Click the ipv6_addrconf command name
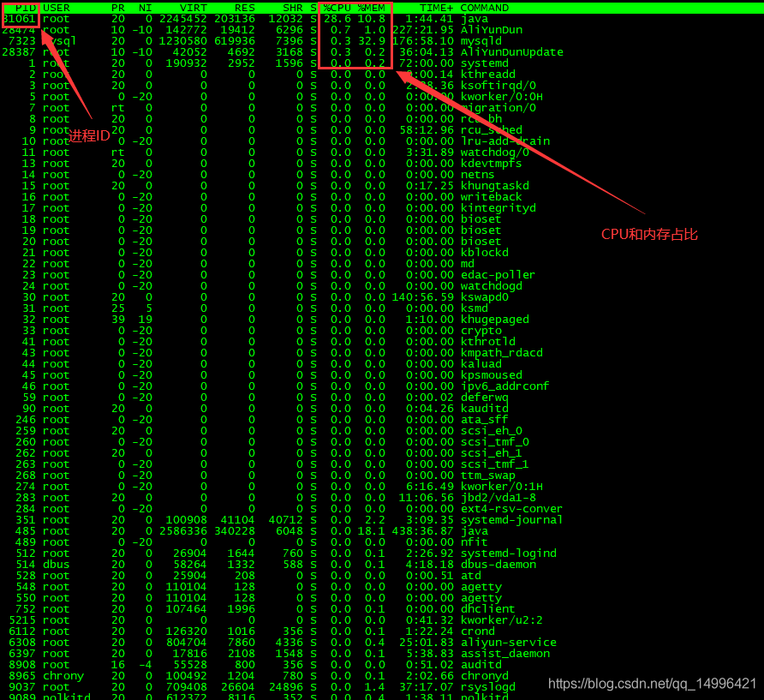 505,386
